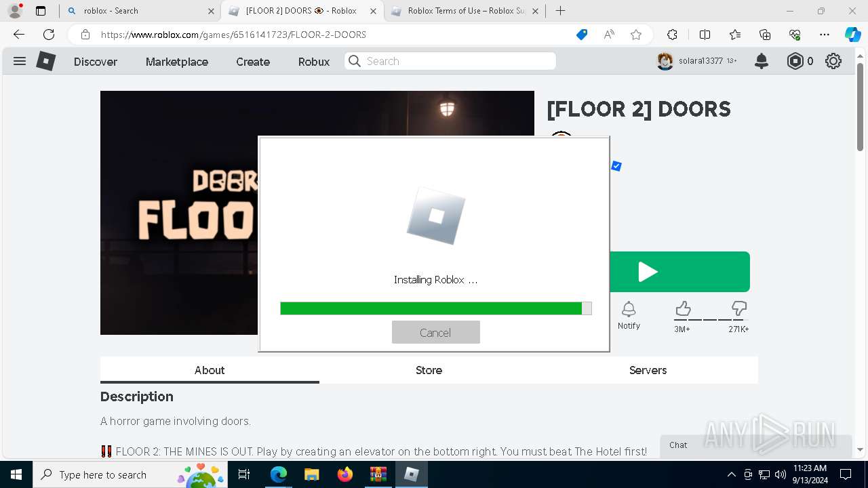Open the Marketplace menu item
The width and height of the screenshot is (868, 488).
click(177, 62)
